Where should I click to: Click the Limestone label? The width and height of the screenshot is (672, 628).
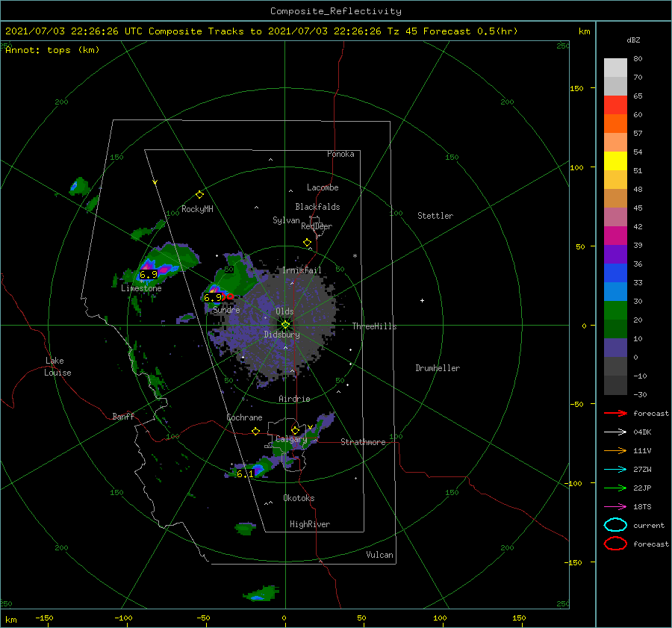point(141,288)
